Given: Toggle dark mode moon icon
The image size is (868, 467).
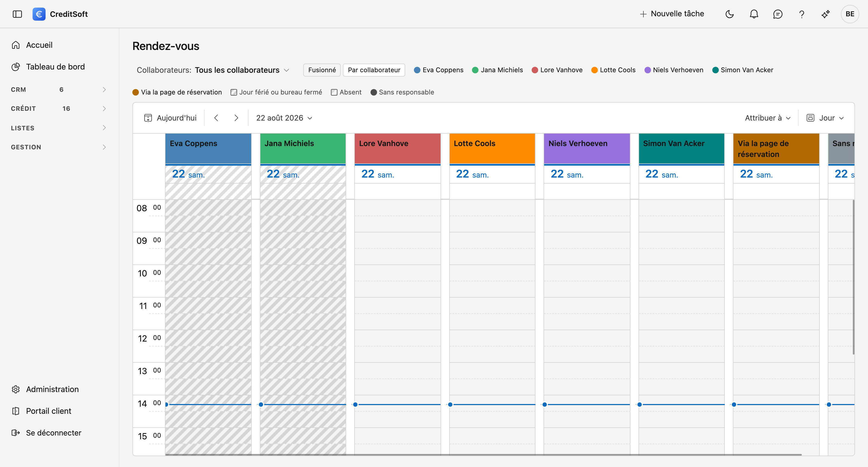Looking at the screenshot, I should point(729,14).
